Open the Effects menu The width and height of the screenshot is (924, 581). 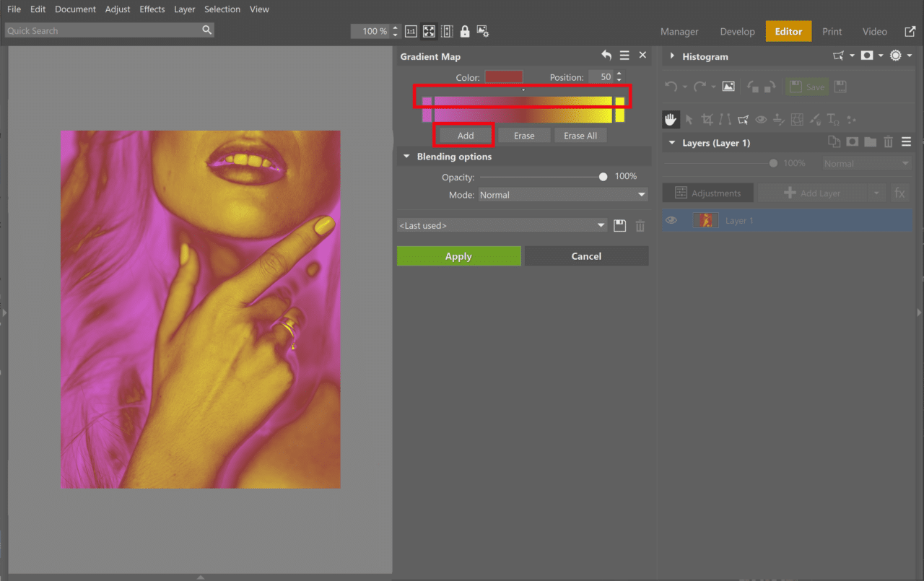coord(152,9)
